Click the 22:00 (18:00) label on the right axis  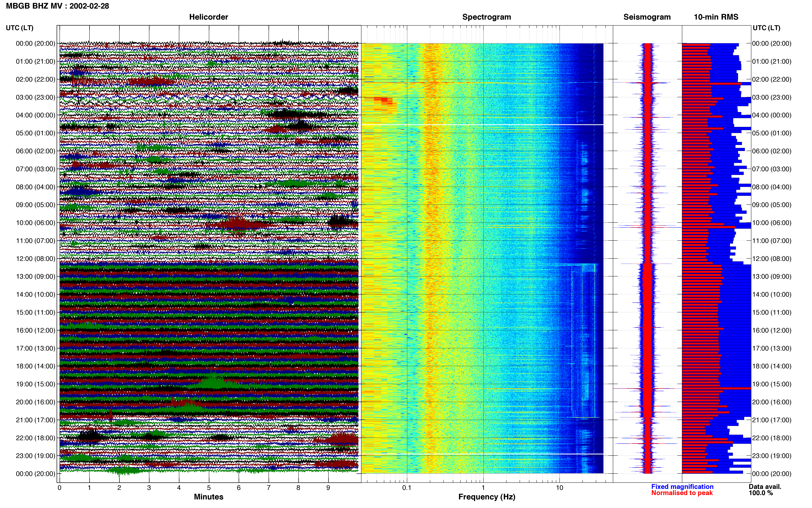tap(772, 438)
